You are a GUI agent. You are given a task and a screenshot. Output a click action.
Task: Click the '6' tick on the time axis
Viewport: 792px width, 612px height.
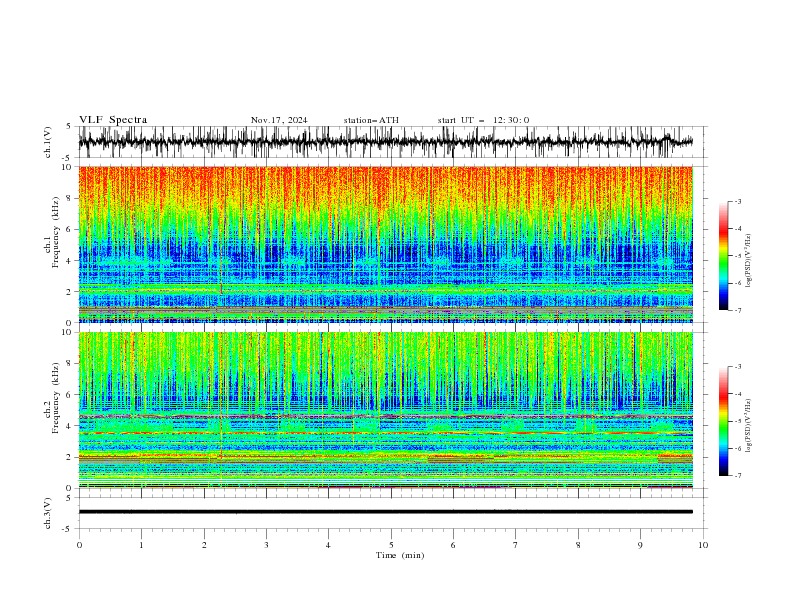453,545
